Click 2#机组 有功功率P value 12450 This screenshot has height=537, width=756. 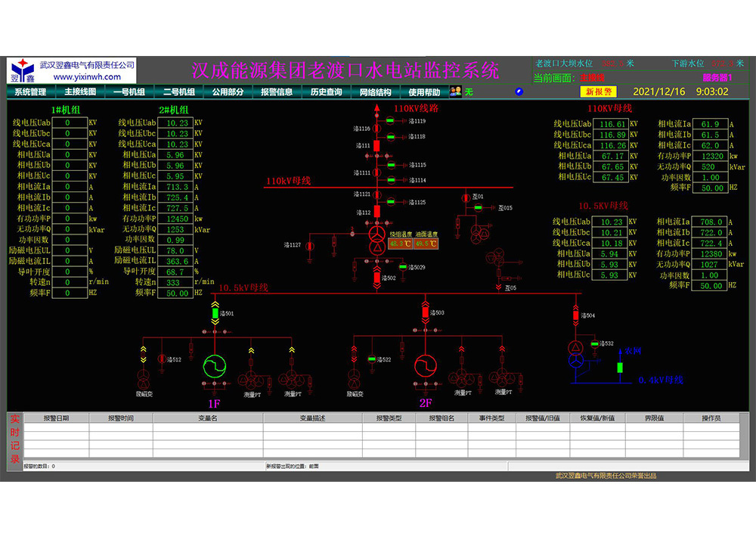tap(176, 219)
